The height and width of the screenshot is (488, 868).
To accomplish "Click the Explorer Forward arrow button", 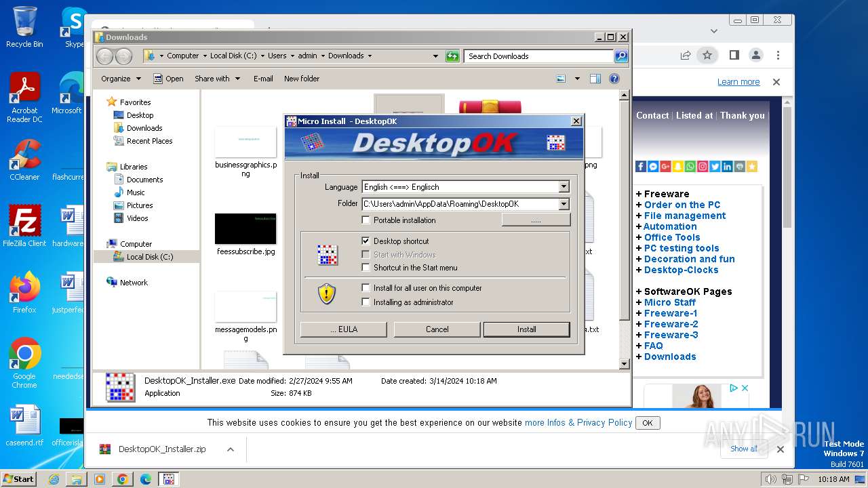I will (x=123, y=56).
